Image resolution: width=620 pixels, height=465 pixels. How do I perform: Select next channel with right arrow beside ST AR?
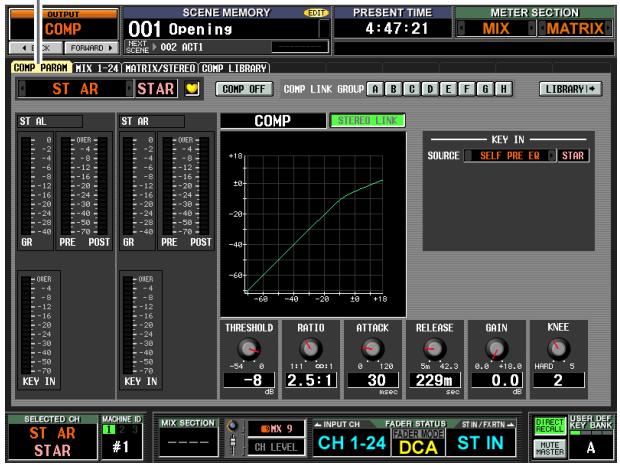pos(129,89)
